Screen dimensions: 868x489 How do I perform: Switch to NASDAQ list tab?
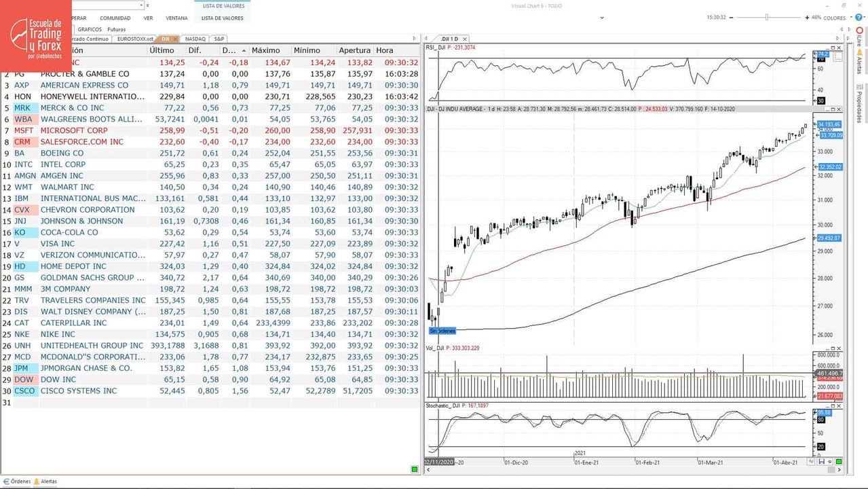click(x=195, y=39)
